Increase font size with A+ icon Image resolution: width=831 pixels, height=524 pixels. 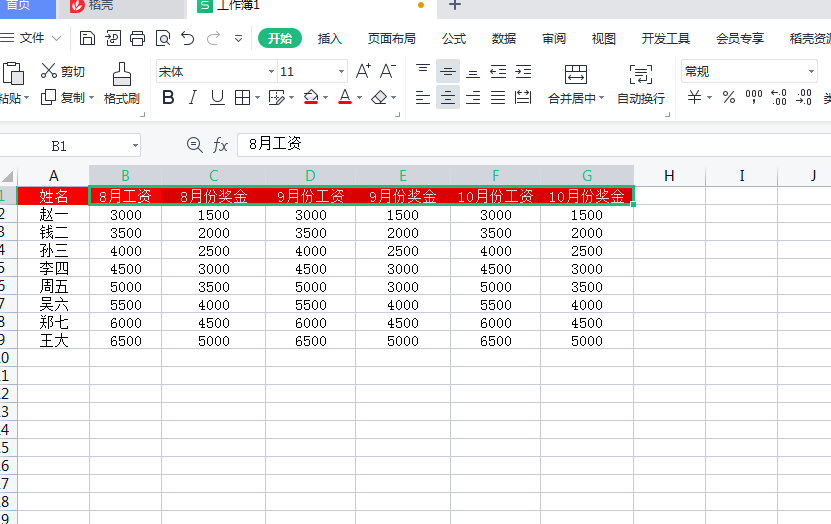(x=363, y=71)
